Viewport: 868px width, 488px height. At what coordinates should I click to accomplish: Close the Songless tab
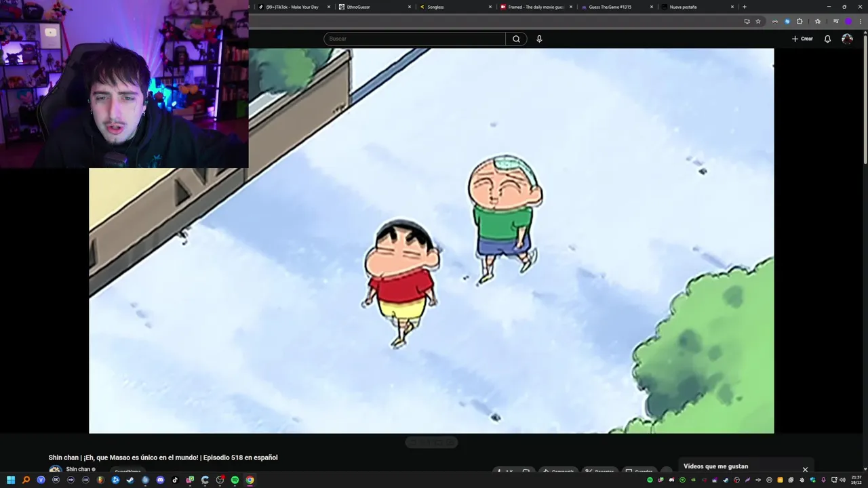click(x=490, y=7)
